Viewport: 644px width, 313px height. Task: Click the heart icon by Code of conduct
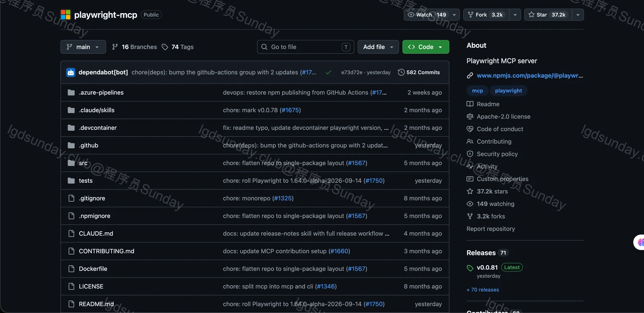[x=470, y=129]
